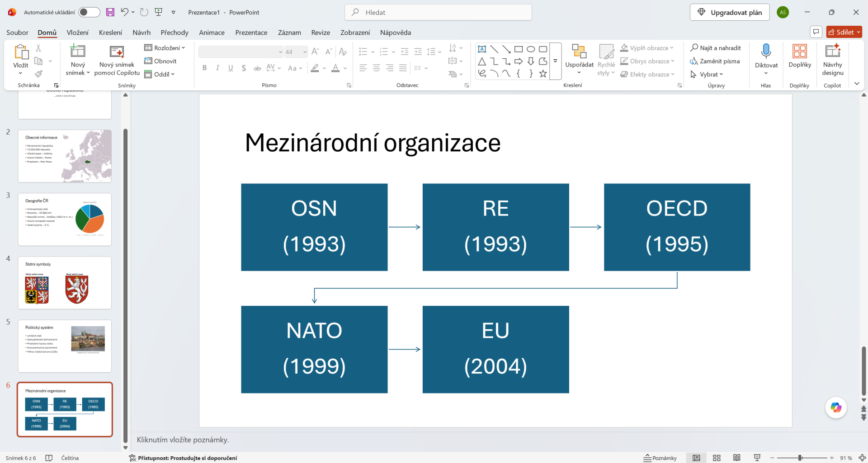Switch to the Animace tab

[212, 33]
